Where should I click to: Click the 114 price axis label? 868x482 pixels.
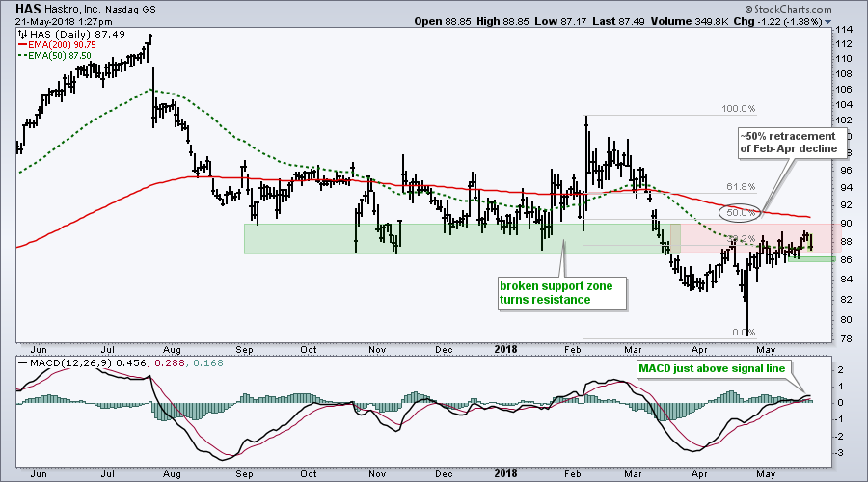pos(844,30)
